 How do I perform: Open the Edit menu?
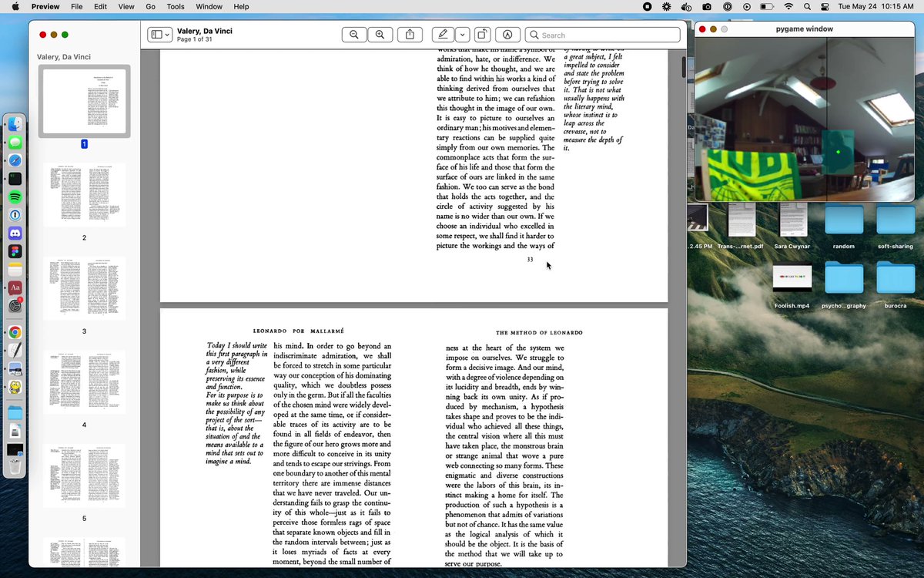101,6
